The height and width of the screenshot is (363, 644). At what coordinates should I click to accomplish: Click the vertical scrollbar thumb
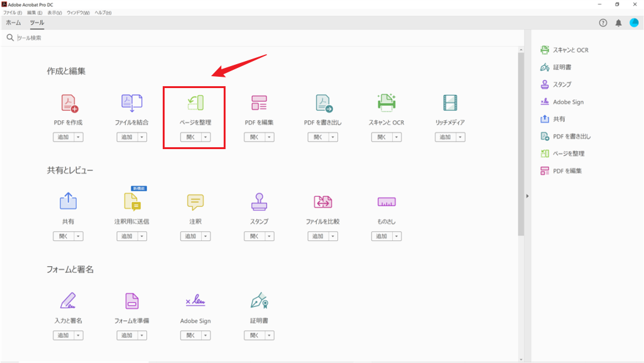521,144
